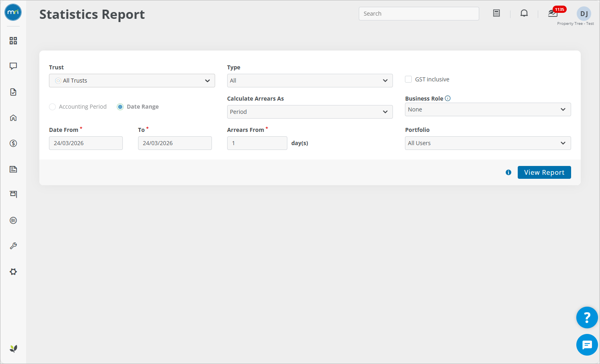Open the inbox icon with 1135 badge
The width and height of the screenshot is (600, 364).
pyautogui.click(x=553, y=13)
